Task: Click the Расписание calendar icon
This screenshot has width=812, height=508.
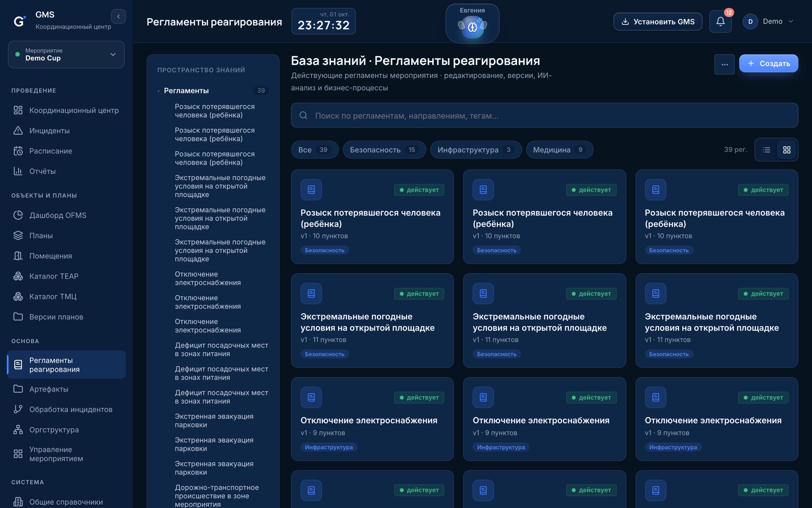Action: (18, 151)
